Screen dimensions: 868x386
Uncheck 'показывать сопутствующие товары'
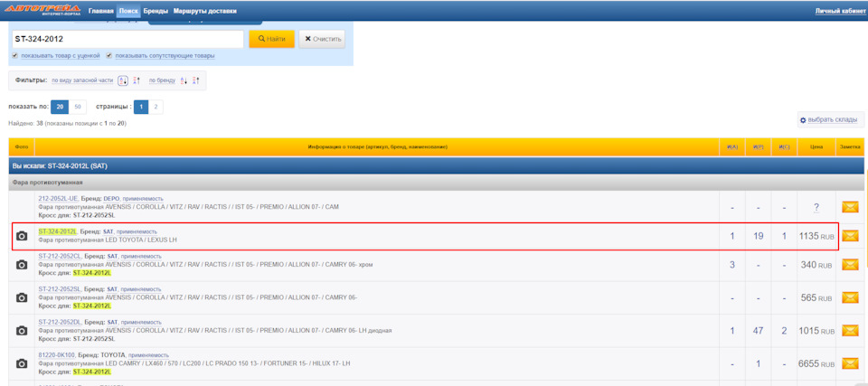click(x=109, y=55)
